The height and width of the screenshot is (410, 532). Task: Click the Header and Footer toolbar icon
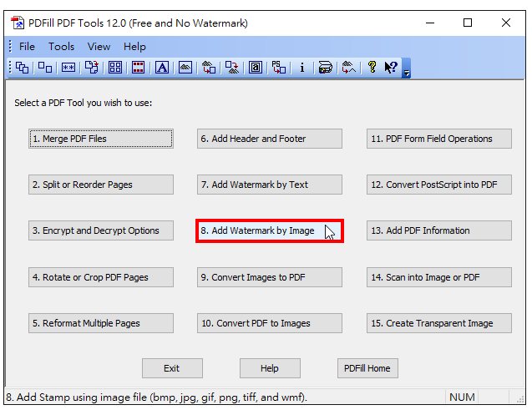(x=138, y=68)
